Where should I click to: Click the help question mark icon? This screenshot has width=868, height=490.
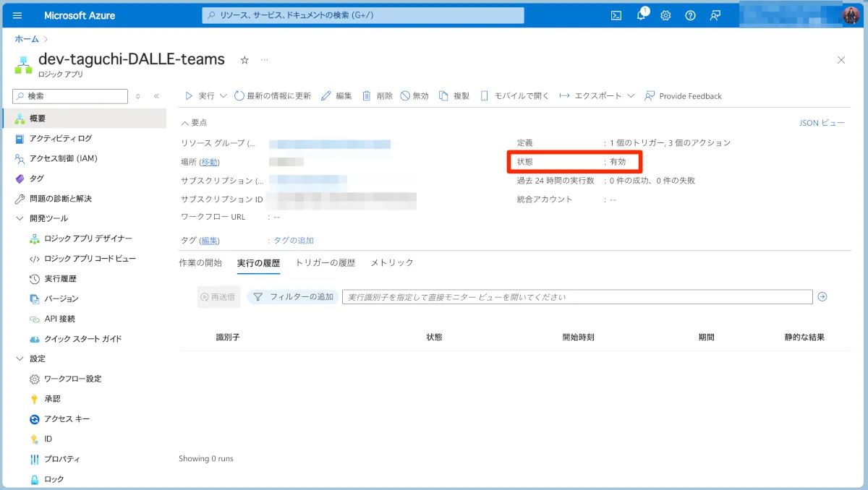point(690,15)
